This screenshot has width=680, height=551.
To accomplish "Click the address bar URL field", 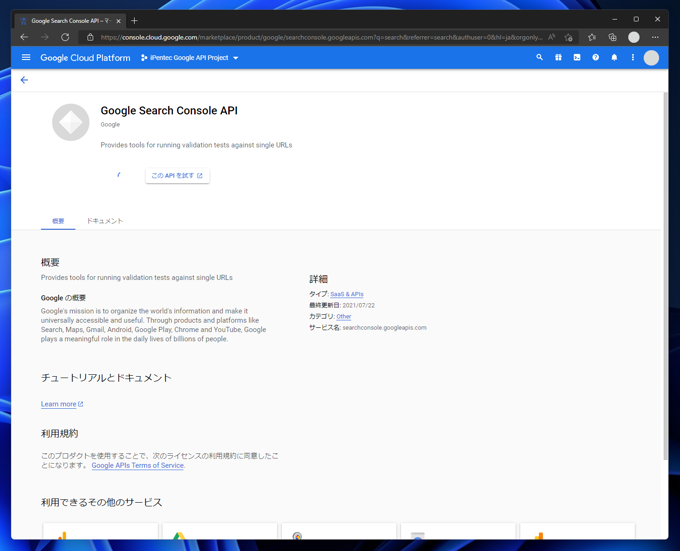I will point(321,37).
